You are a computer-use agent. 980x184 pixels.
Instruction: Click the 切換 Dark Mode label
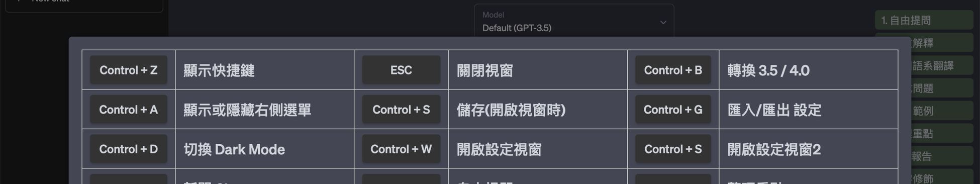click(x=234, y=149)
